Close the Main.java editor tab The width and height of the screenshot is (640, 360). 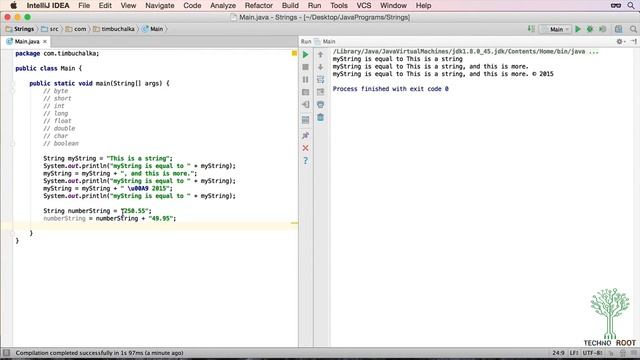(45, 42)
